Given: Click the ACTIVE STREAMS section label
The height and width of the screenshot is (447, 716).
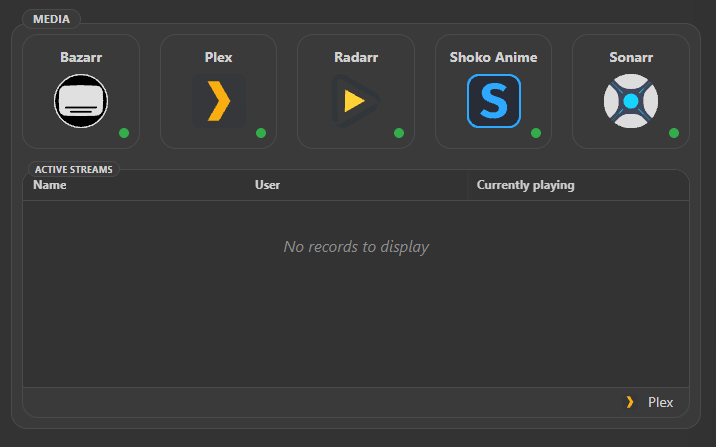Looking at the screenshot, I should pyautogui.click(x=74, y=169).
